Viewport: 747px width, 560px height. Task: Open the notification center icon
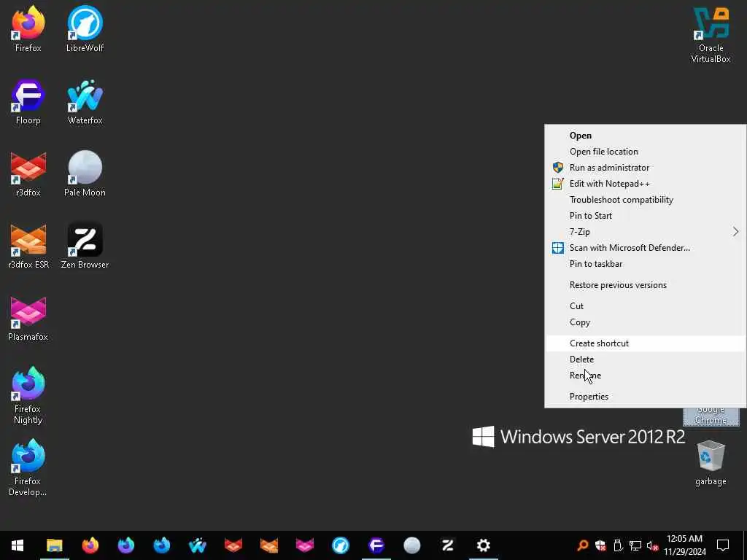pyautogui.click(x=723, y=545)
